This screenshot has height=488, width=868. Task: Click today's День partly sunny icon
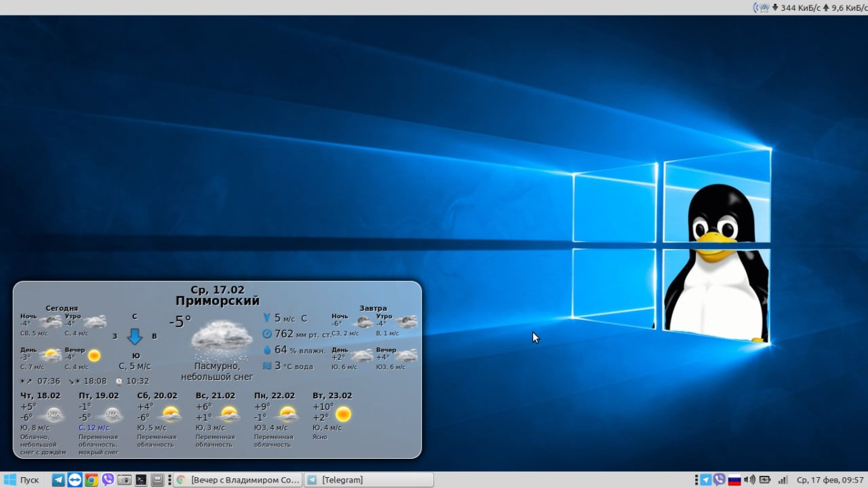point(51,355)
